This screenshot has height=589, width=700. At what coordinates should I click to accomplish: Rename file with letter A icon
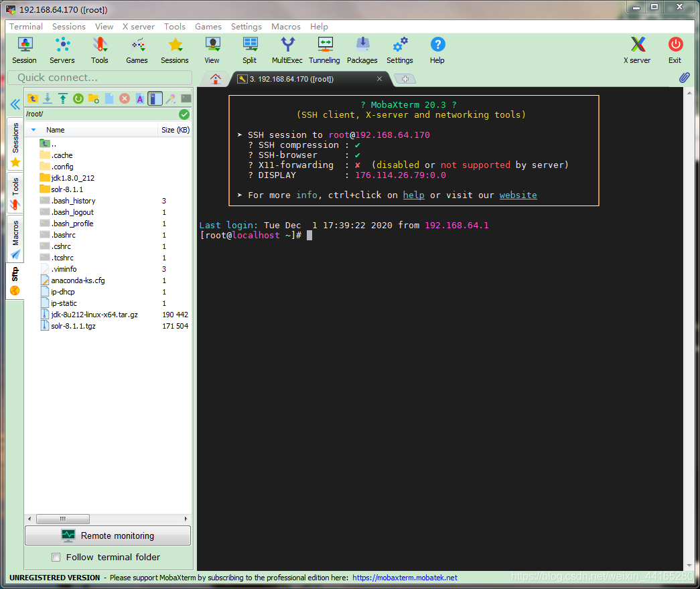point(140,98)
